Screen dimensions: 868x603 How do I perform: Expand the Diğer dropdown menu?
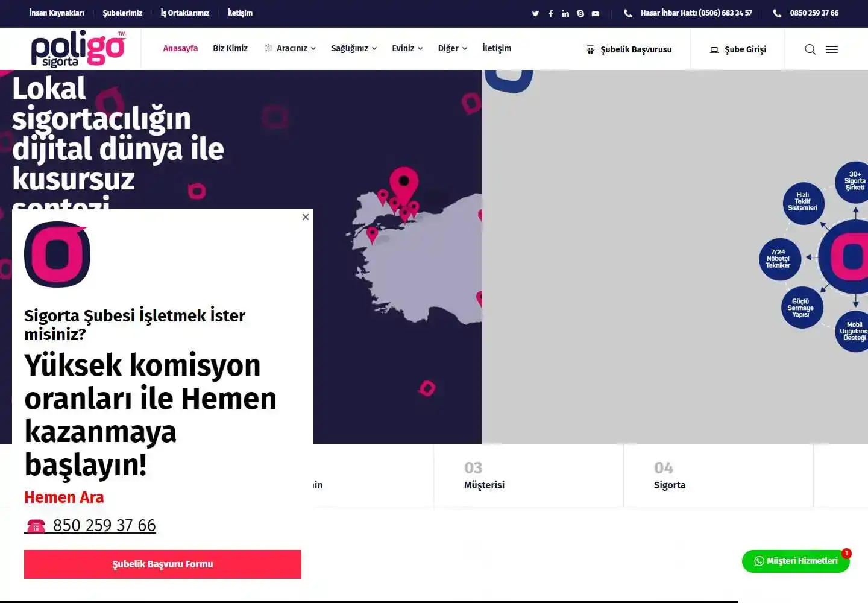453,48
